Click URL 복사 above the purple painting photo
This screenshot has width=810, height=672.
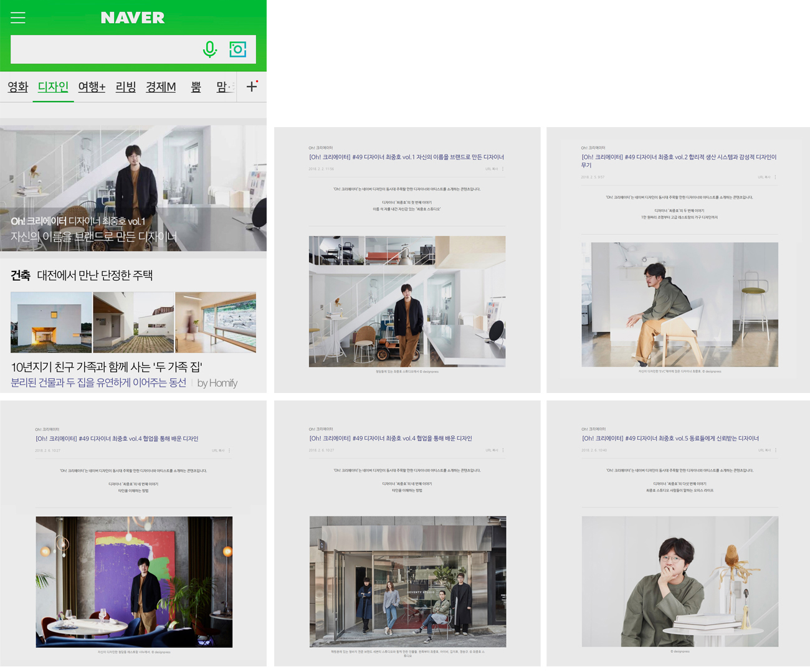click(218, 450)
